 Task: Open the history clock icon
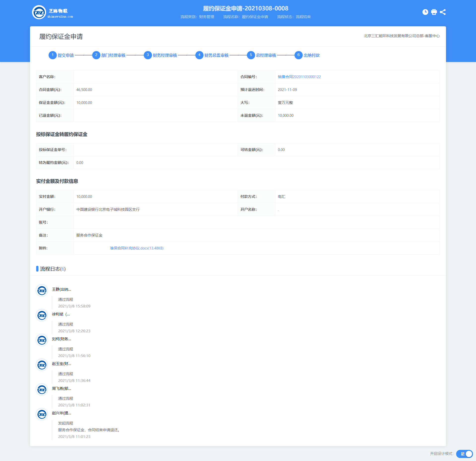pos(425,12)
